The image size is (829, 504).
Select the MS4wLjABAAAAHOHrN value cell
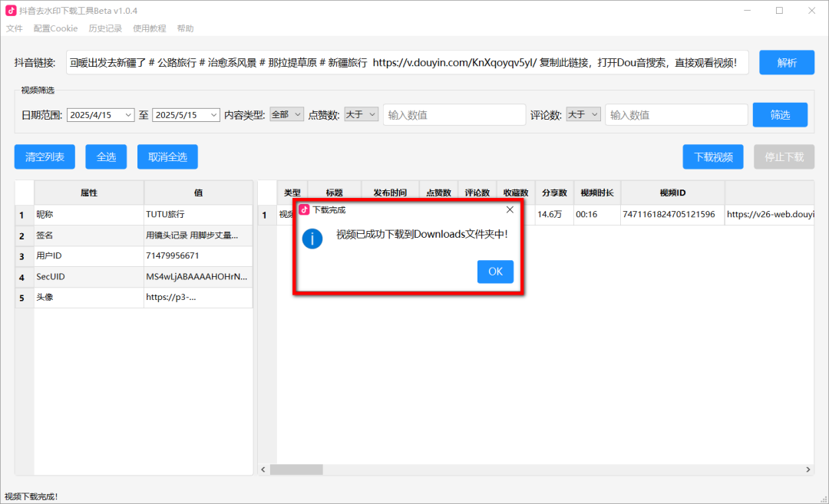(x=198, y=276)
